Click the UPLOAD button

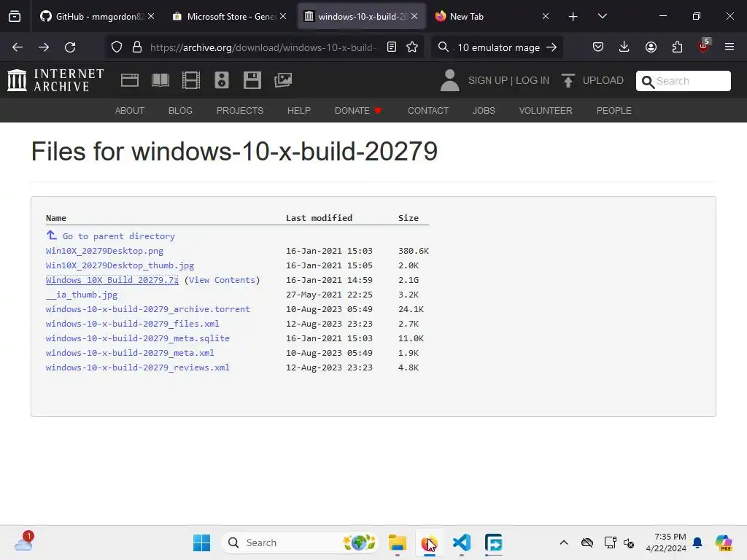click(592, 80)
